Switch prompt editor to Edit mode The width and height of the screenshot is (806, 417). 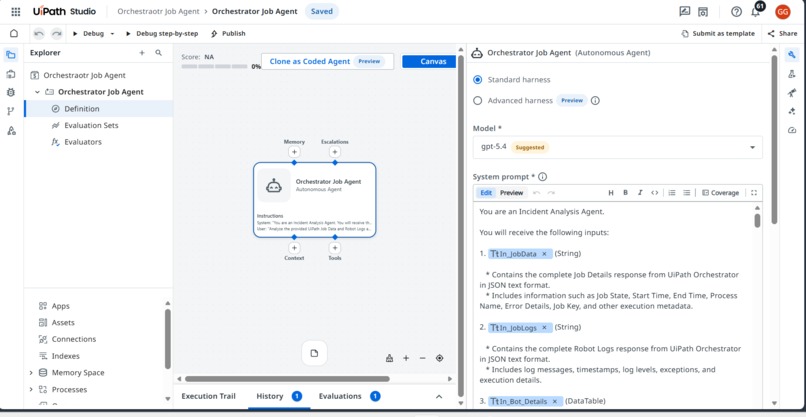click(486, 193)
